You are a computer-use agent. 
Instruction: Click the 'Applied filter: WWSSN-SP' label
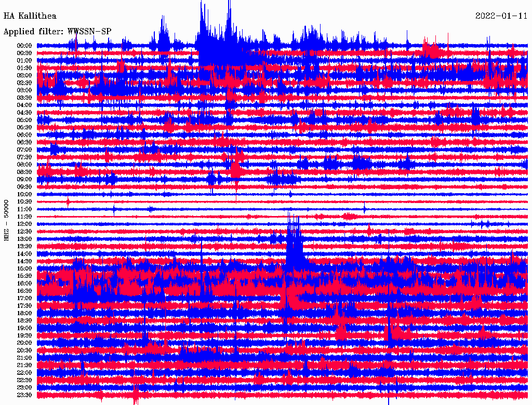[x=57, y=32]
